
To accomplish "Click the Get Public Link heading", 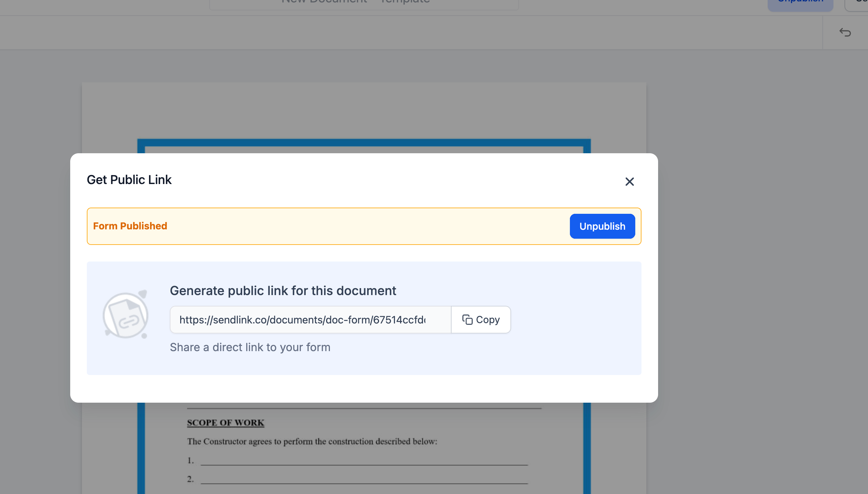I will (x=129, y=180).
